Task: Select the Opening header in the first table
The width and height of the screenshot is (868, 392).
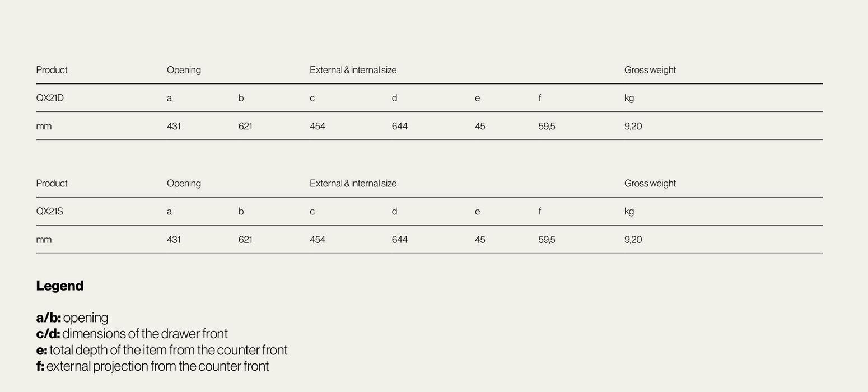Action: pos(184,70)
